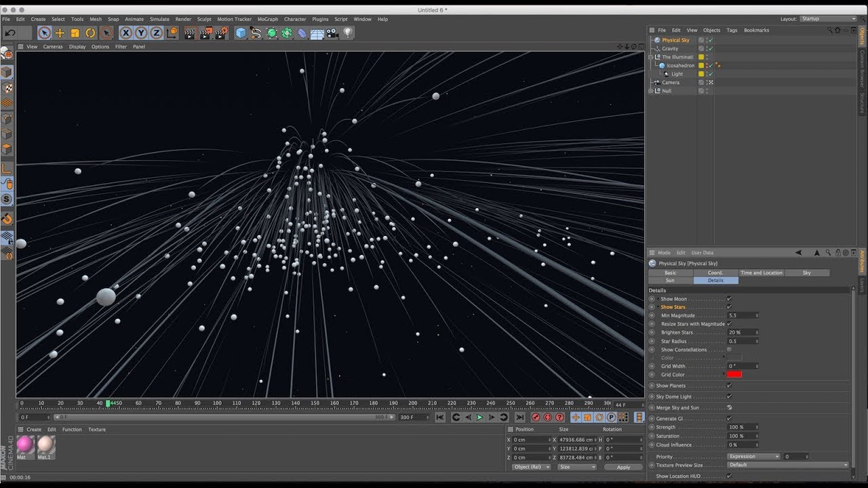This screenshot has height=488, width=868.
Task: Open the Object (Rel) dropdown
Action: [x=532, y=467]
